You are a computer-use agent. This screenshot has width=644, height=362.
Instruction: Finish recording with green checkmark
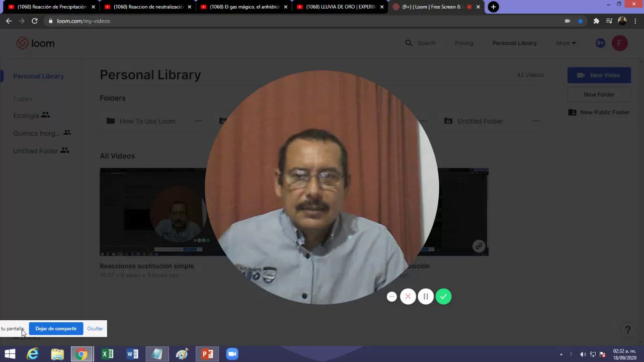pyautogui.click(x=443, y=297)
